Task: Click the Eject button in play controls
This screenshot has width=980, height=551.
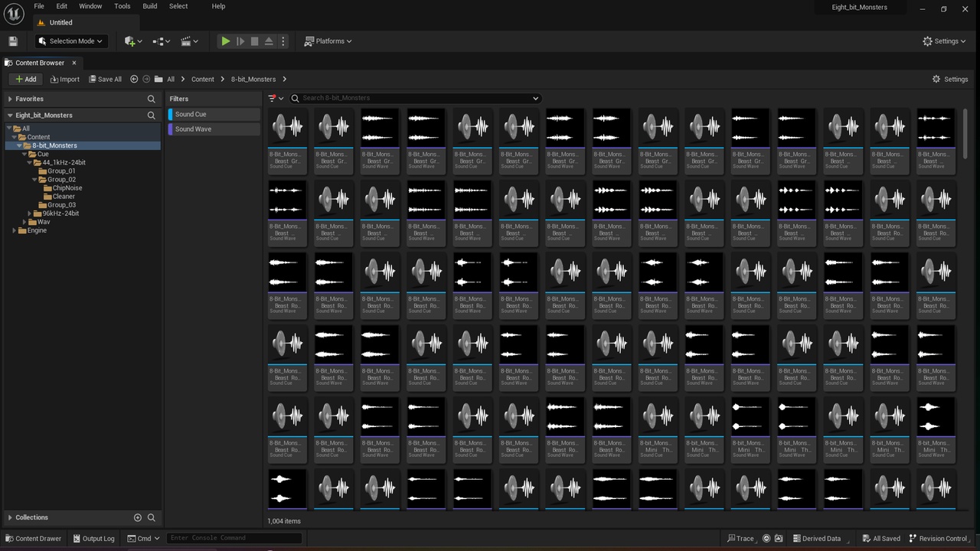Action: coord(269,41)
